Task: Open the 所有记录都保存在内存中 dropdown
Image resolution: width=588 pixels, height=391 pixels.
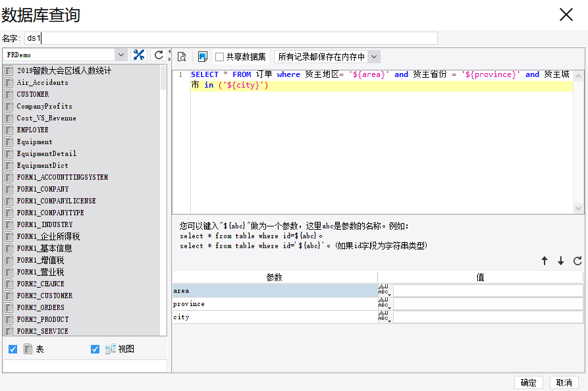Action: (x=374, y=57)
